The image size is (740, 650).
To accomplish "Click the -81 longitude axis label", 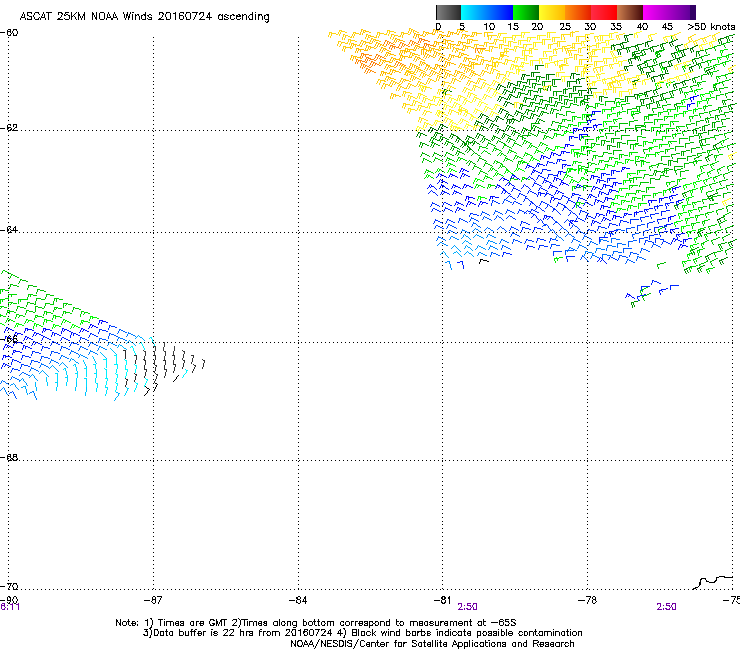I will coord(443,600).
